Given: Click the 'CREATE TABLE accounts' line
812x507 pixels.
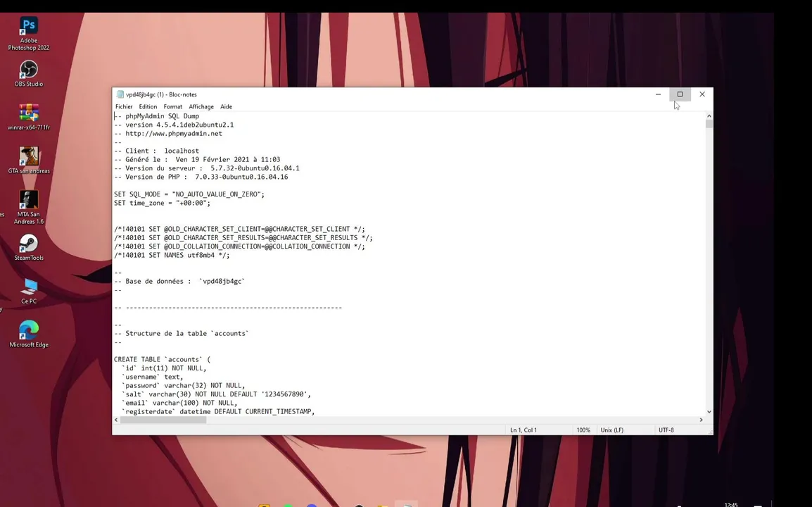Looking at the screenshot, I should (162, 359).
